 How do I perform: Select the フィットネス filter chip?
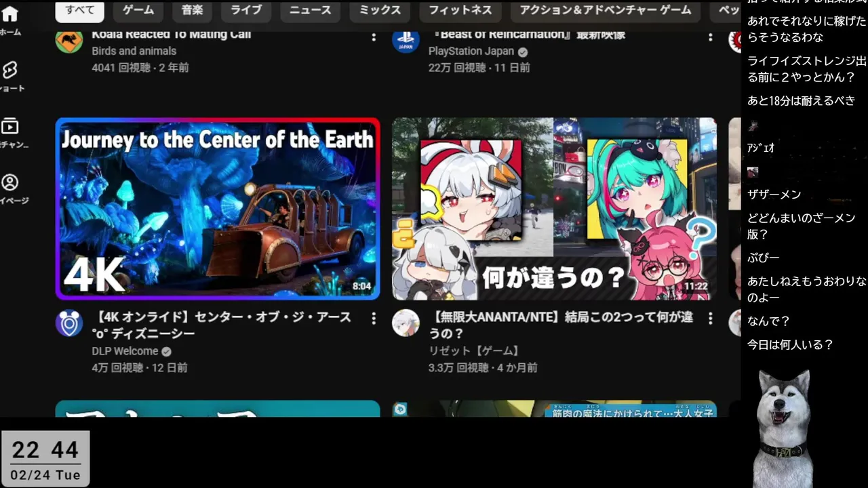coord(460,10)
